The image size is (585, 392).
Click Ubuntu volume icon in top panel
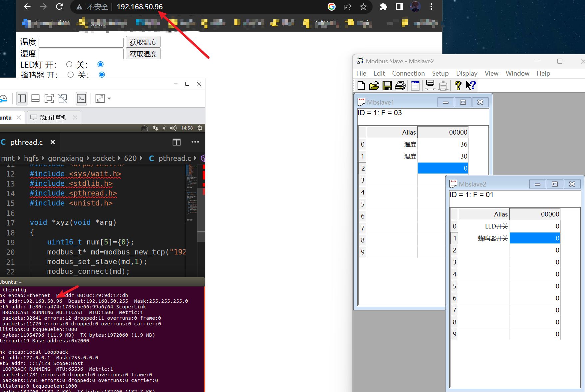[x=173, y=128]
